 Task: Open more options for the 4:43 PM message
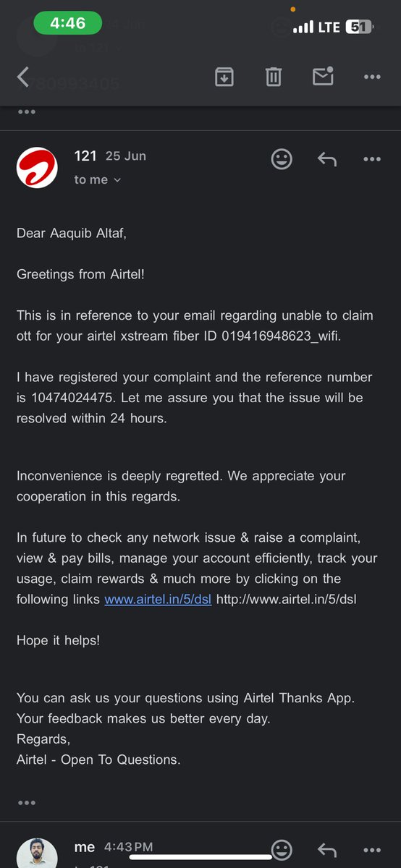(x=372, y=850)
